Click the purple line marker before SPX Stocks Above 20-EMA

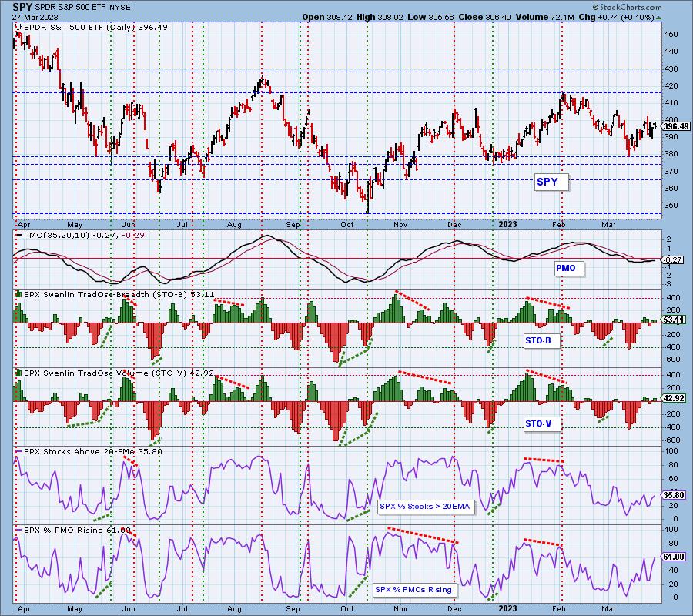coord(18,452)
